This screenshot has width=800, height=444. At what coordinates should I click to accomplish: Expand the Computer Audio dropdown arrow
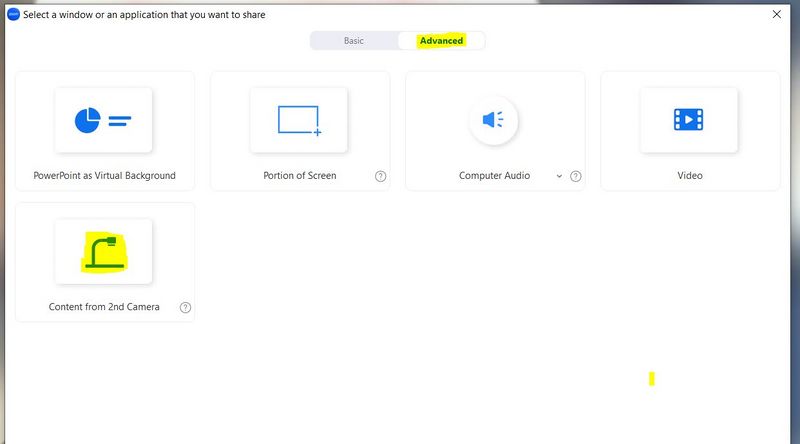coord(559,176)
